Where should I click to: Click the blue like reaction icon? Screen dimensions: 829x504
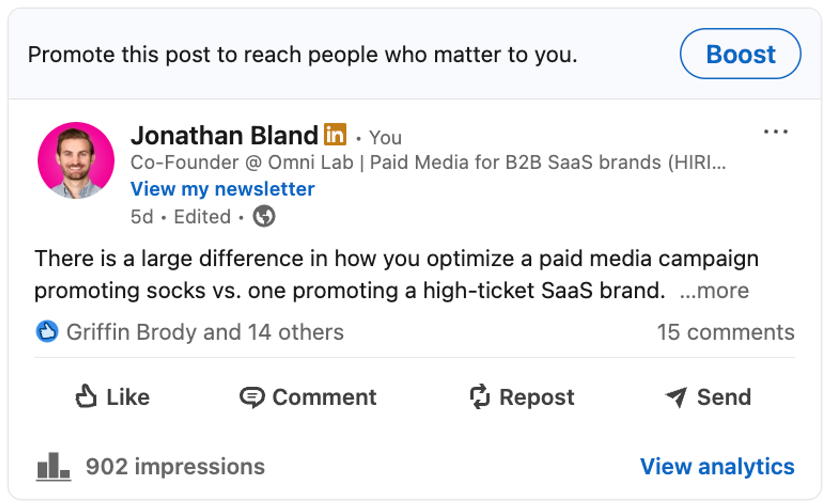[47, 331]
